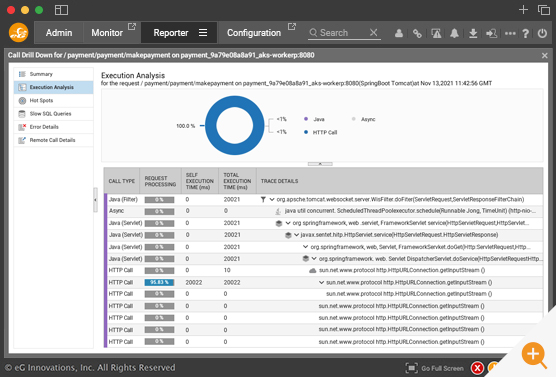Screen dimensions: 556x377
Task: Open Configuration in new window icon
Action: (x=292, y=26)
